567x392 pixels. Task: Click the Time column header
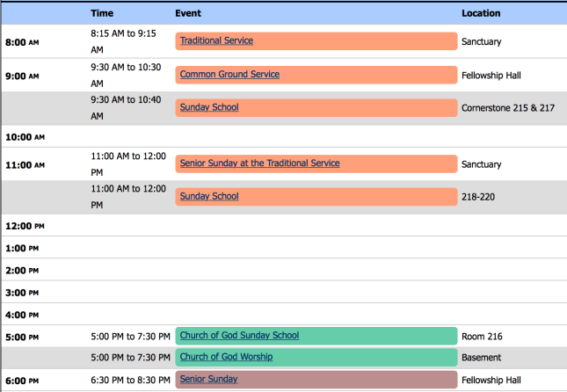pyautogui.click(x=102, y=13)
